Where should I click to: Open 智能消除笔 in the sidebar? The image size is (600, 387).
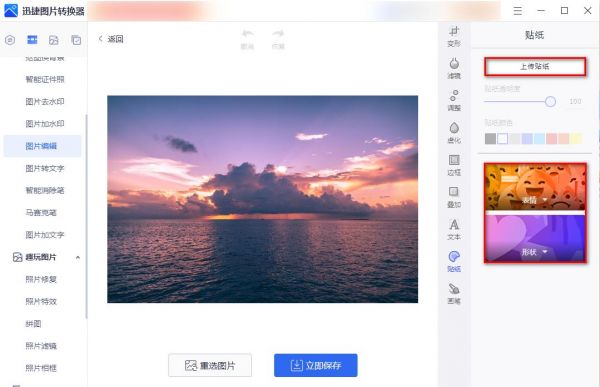45,190
